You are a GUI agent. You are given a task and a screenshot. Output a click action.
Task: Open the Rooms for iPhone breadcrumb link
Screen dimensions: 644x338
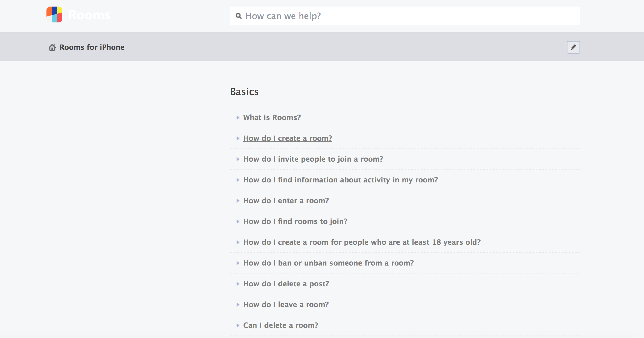(x=92, y=47)
